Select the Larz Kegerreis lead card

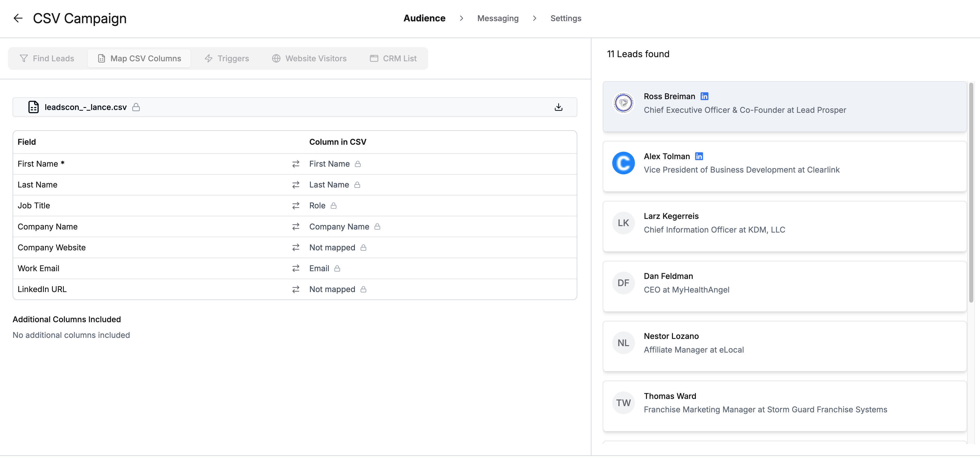pyautogui.click(x=784, y=226)
